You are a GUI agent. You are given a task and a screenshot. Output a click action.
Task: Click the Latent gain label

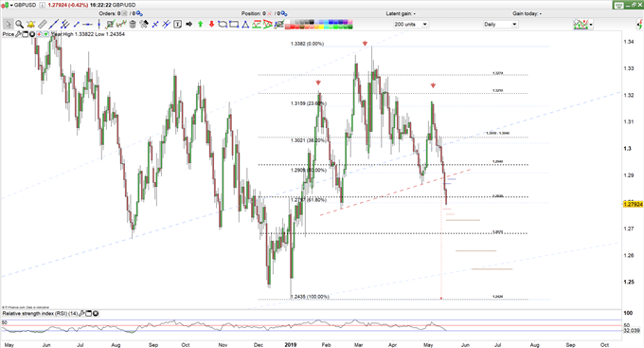click(401, 13)
